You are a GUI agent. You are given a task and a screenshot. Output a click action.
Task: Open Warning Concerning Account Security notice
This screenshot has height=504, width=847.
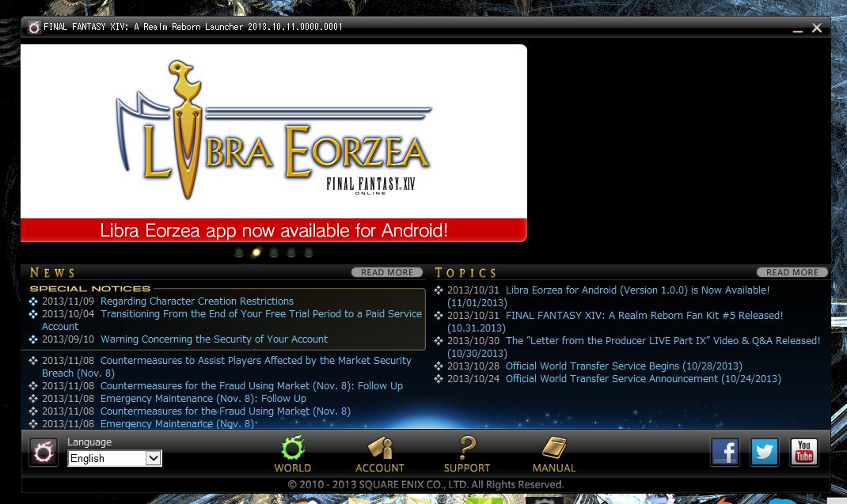tap(214, 339)
